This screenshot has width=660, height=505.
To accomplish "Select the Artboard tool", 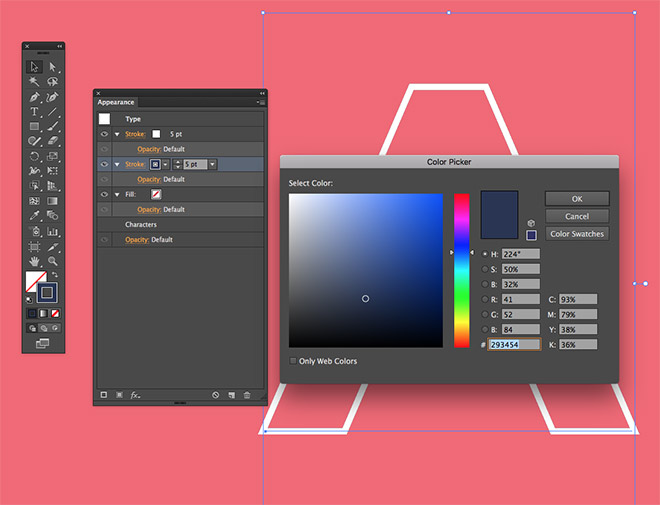I will point(34,247).
